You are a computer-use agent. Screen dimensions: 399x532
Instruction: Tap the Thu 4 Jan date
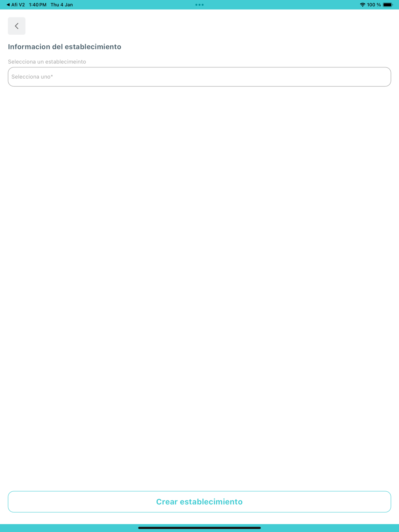coord(61,5)
